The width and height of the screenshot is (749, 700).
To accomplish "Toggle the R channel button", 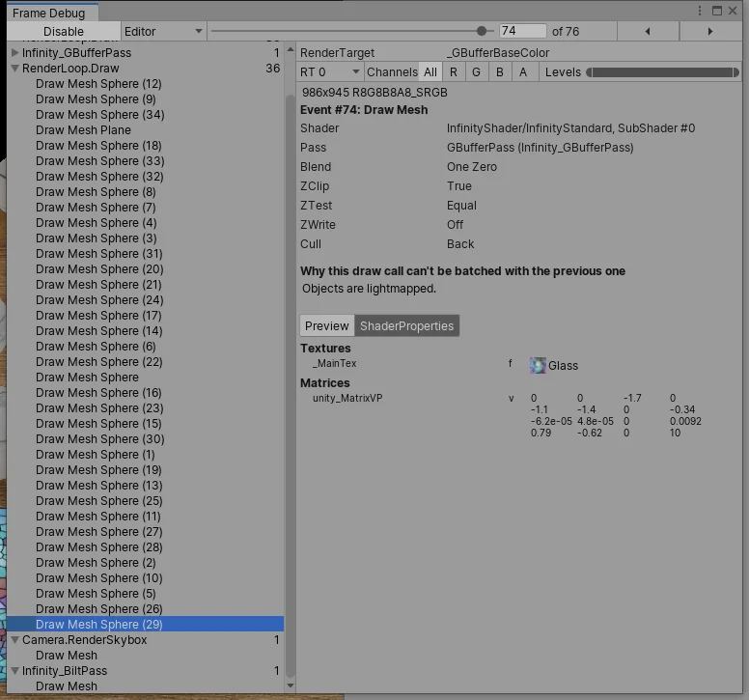I will 454,72.
